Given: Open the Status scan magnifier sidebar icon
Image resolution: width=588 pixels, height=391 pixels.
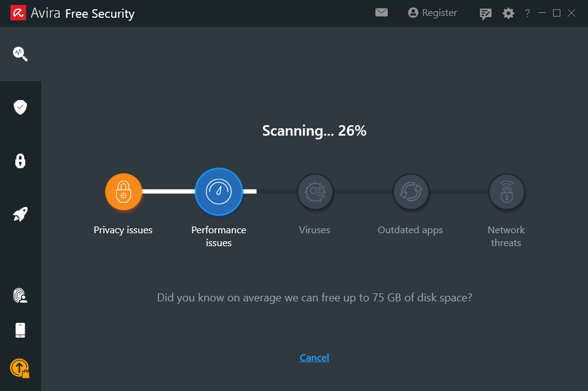Looking at the screenshot, I should (x=20, y=54).
